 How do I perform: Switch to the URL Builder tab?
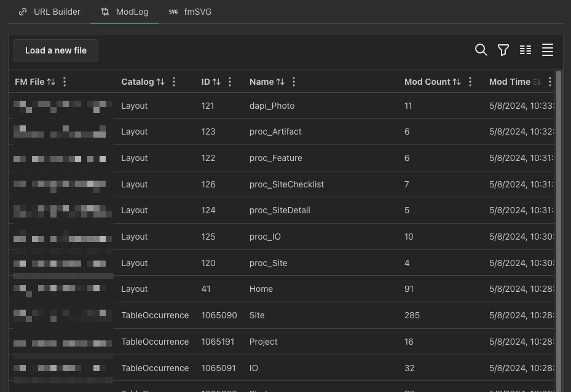pyautogui.click(x=50, y=12)
